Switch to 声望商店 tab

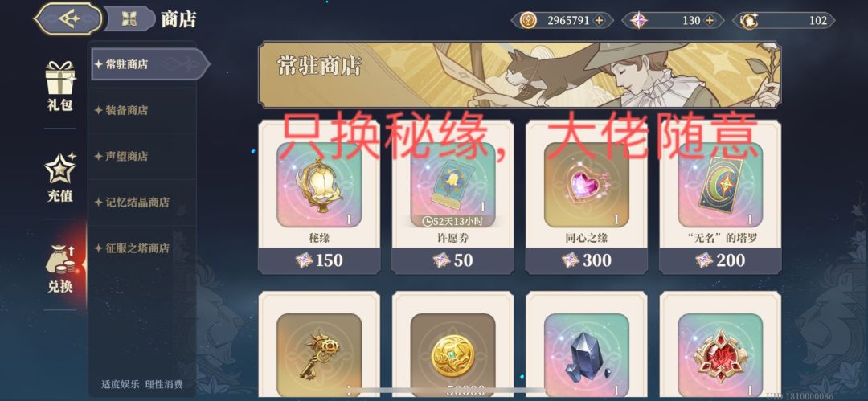tap(143, 156)
